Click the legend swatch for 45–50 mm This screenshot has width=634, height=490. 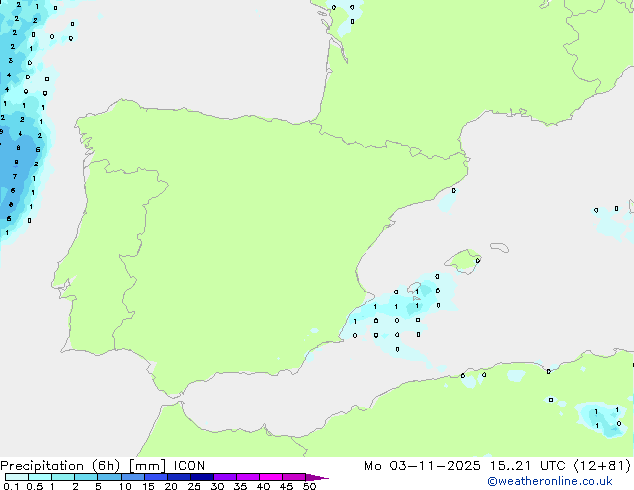point(294,477)
